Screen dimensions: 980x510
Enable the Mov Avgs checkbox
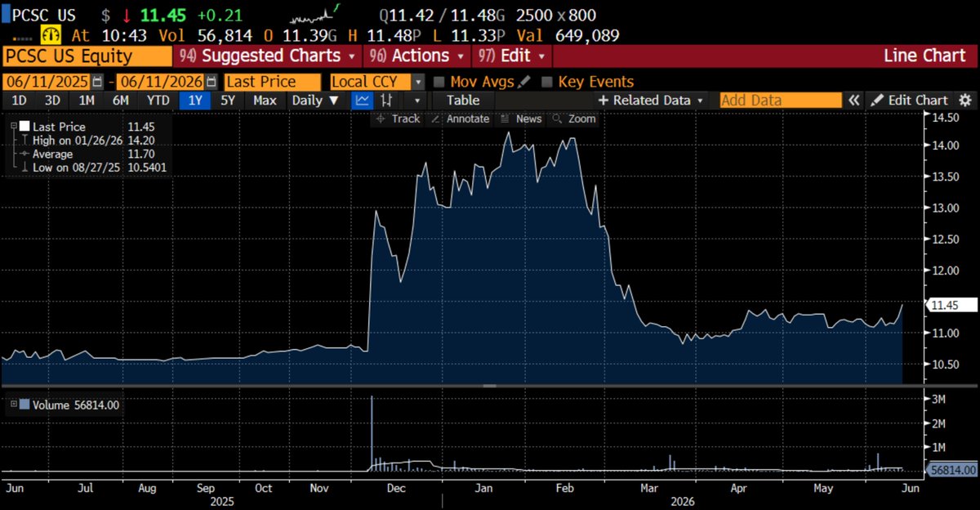tap(439, 82)
